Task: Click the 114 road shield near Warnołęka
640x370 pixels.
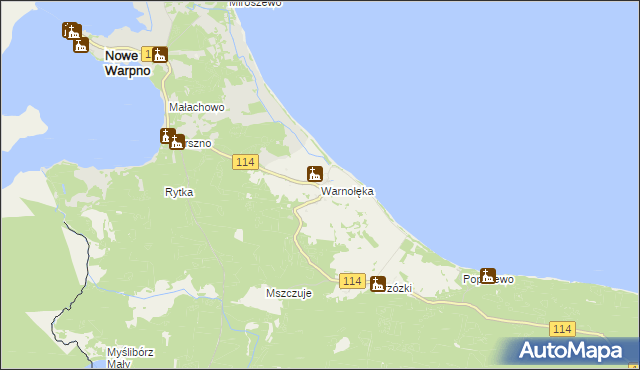Action: (x=245, y=162)
